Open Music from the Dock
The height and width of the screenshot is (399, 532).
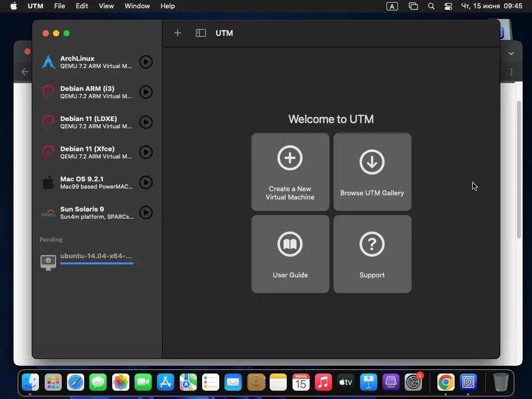[x=323, y=382]
